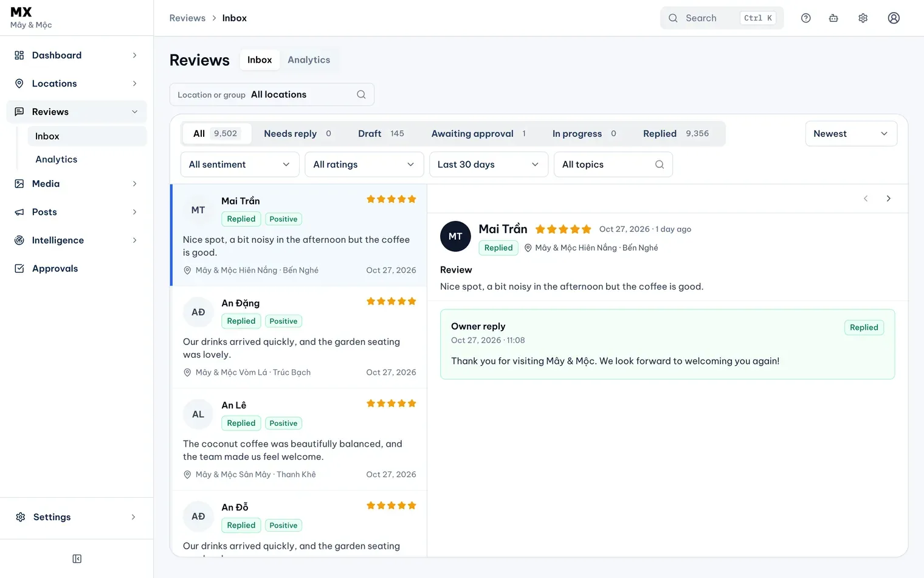This screenshot has width=924, height=578.
Task: Filter by Awaiting approval tab
Action: point(478,133)
